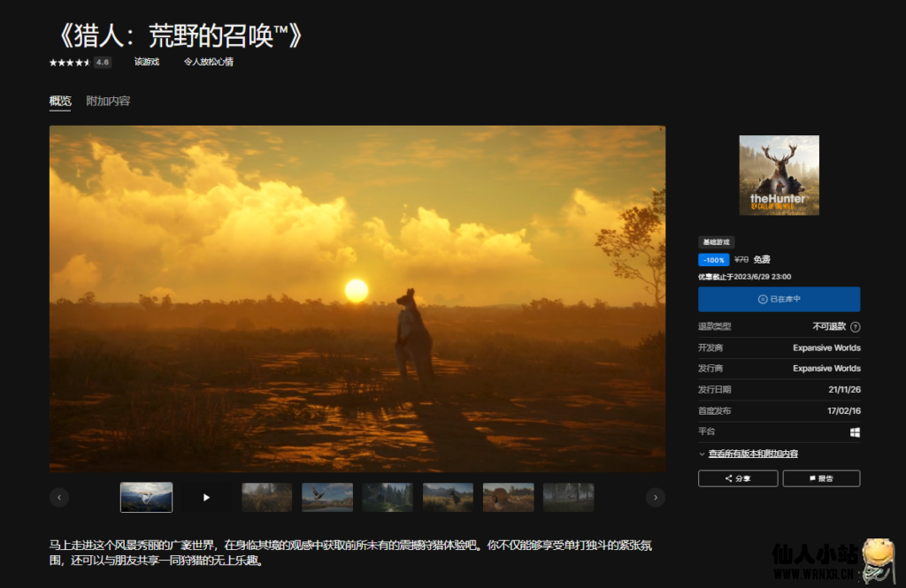Click the main kangaroo sunset screenshot

(x=357, y=298)
